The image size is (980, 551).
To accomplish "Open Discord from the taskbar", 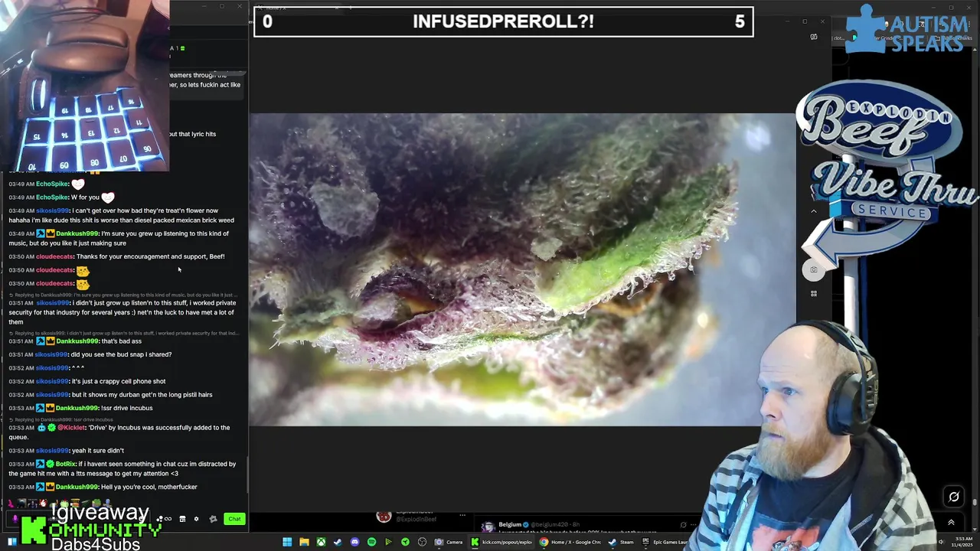I will pyautogui.click(x=354, y=542).
